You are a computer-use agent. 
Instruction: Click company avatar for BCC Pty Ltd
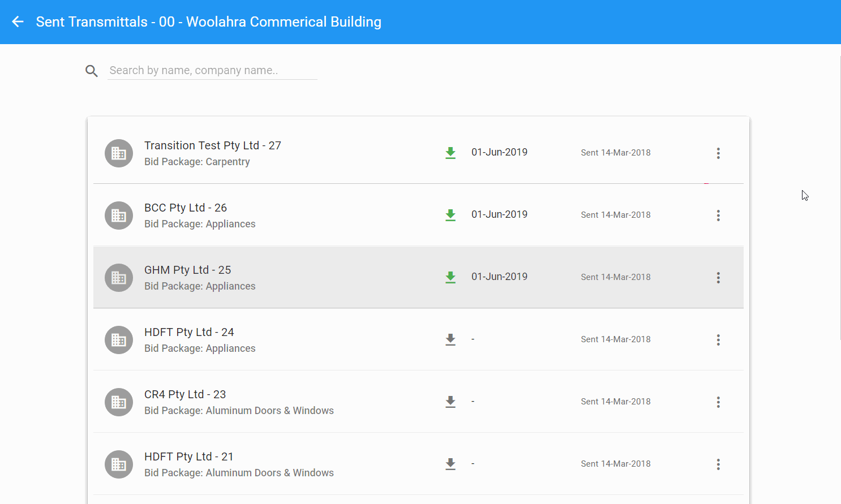119,216
